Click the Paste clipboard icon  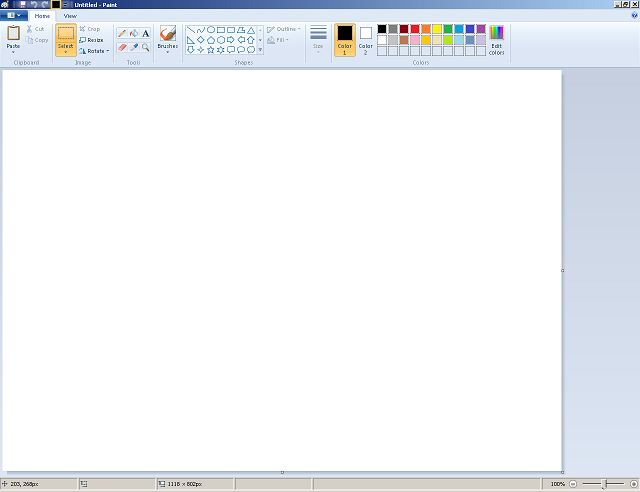pyautogui.click(x=13, y=33)
